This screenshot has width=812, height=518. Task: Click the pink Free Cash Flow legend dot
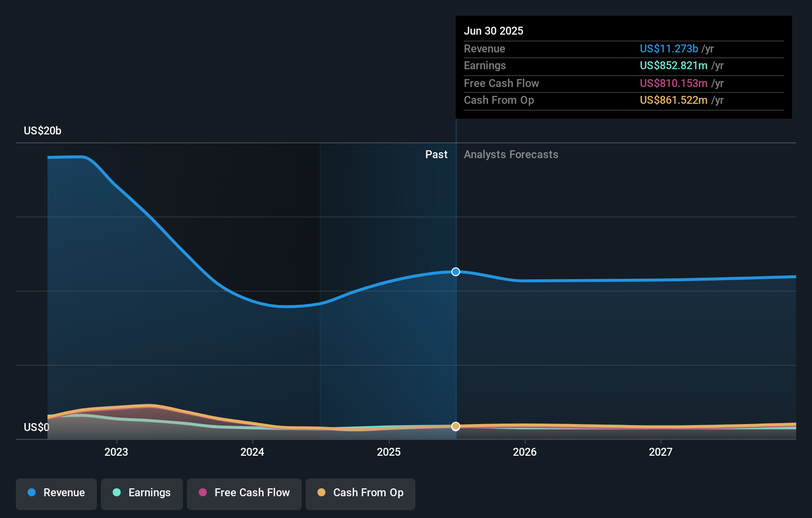click(203, 492)
